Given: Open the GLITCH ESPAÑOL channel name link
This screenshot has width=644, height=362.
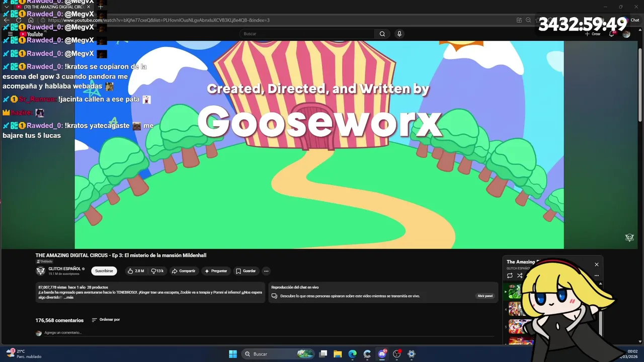Looking at the screenshot, I should pos(64,269).
